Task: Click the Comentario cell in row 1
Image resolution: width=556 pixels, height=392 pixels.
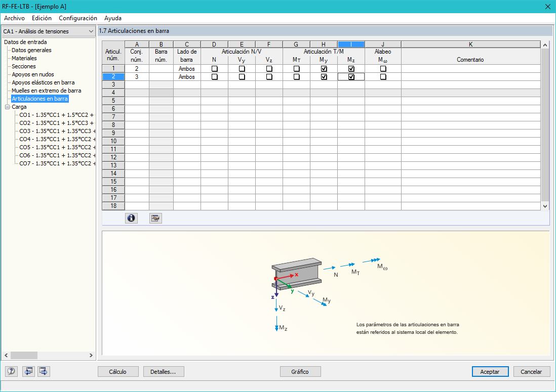Action: 470,69
